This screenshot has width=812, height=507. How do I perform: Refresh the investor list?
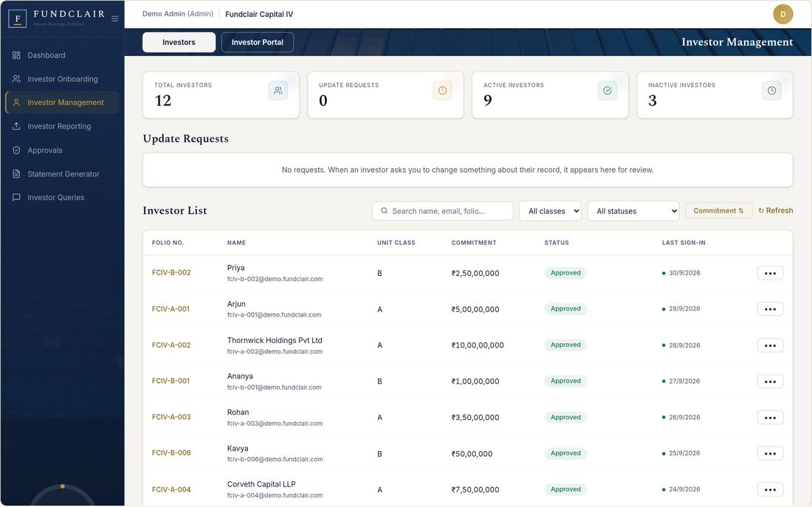[776, 211]
